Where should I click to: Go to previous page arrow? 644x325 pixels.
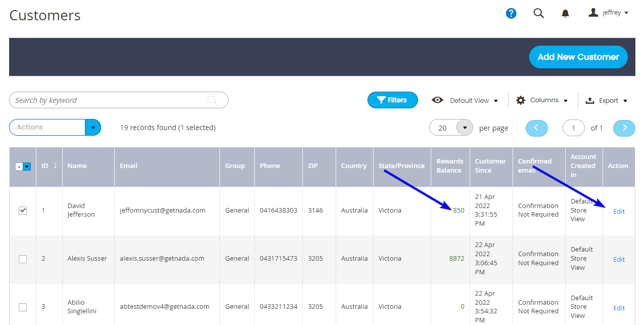[537, 128]
